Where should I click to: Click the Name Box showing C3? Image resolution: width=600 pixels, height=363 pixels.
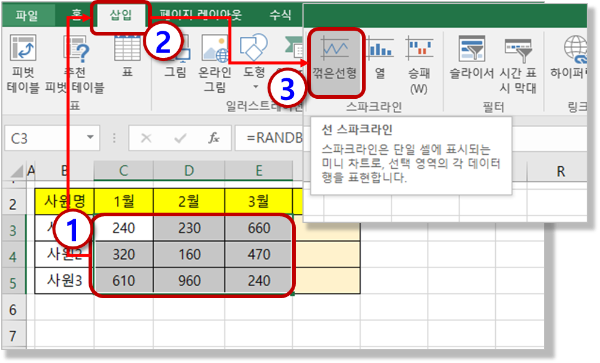click(43, 138)
